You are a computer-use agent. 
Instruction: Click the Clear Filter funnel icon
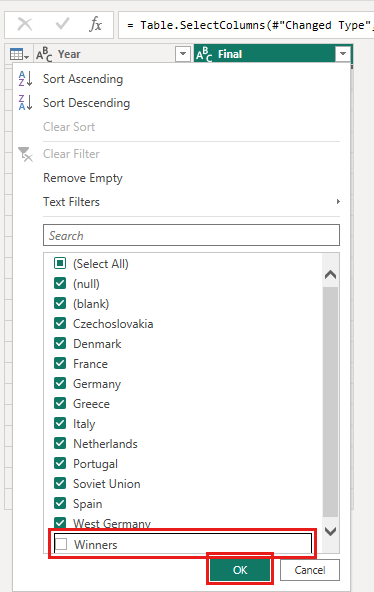click(x=25, y=154)
